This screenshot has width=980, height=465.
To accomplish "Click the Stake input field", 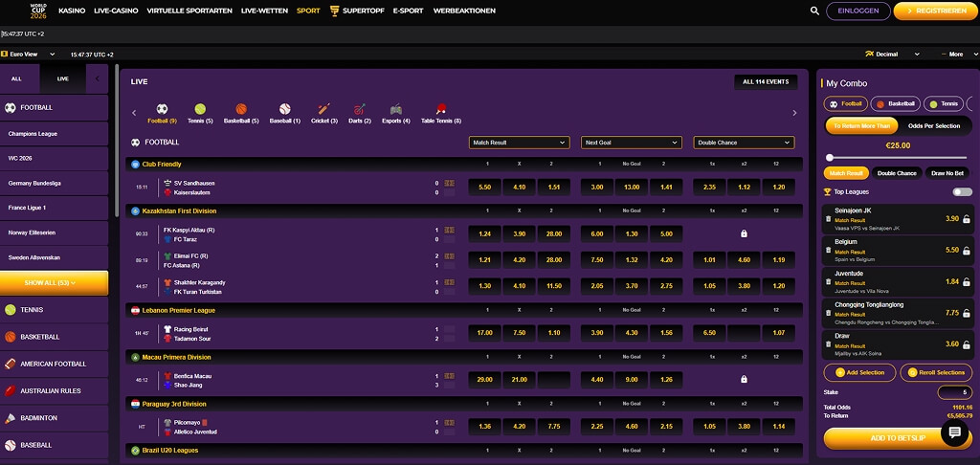I will pyautogui.click(x=954, y=392).
